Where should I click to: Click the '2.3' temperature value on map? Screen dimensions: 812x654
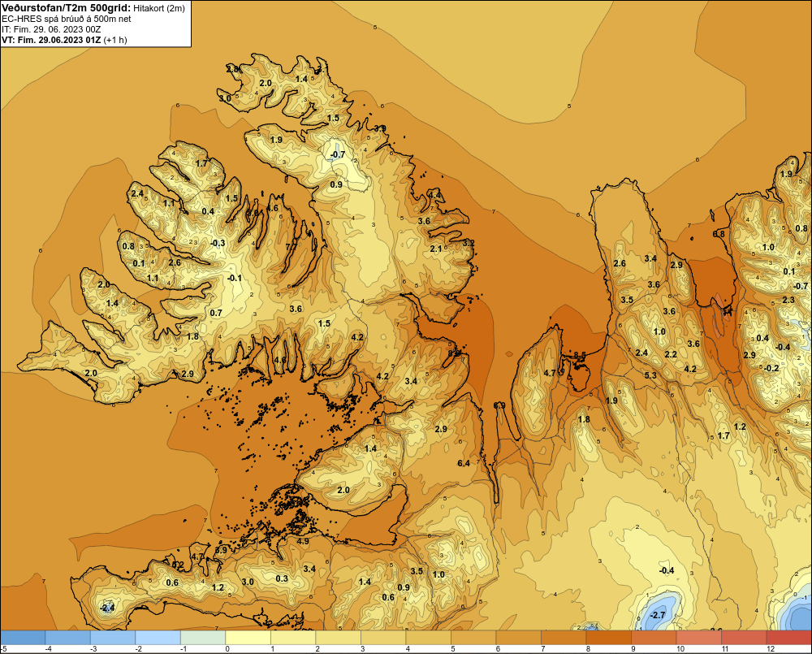(788, 300)
